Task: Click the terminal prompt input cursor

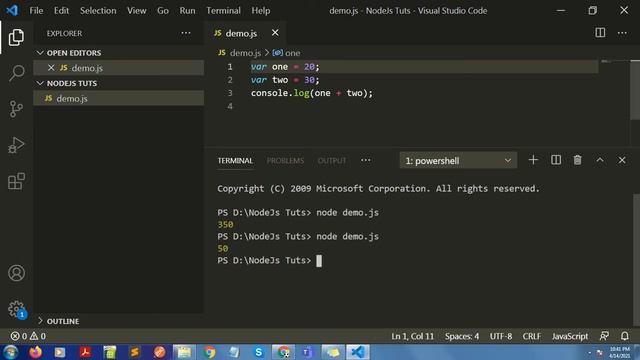Action: tap(319, 260)
